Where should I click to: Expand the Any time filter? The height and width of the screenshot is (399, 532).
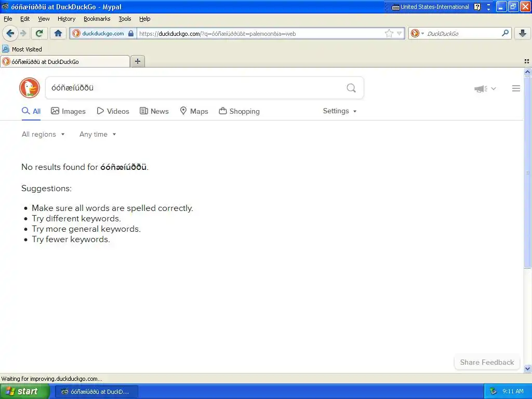[98, 135]
